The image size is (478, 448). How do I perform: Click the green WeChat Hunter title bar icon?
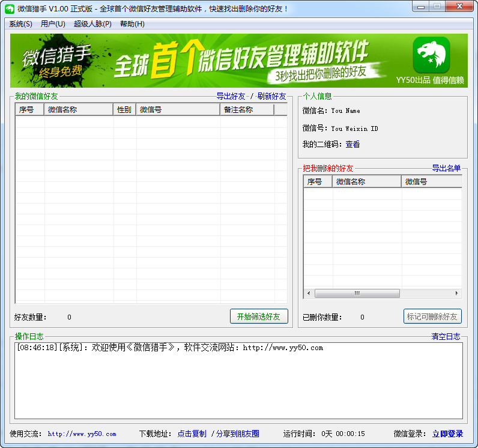click(10, 8)
